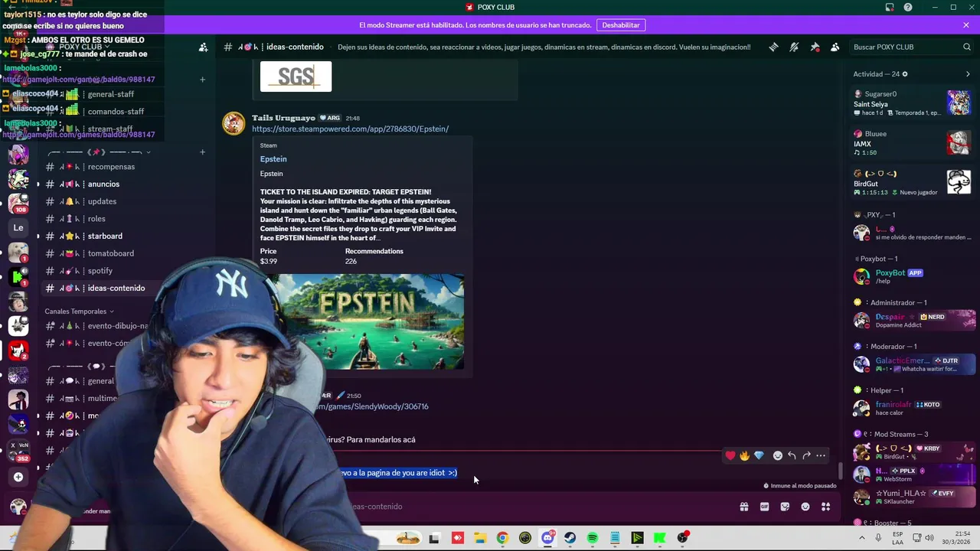Open the emoji picker in message bar
Viewport: 980px width, 551px height.
805,507
